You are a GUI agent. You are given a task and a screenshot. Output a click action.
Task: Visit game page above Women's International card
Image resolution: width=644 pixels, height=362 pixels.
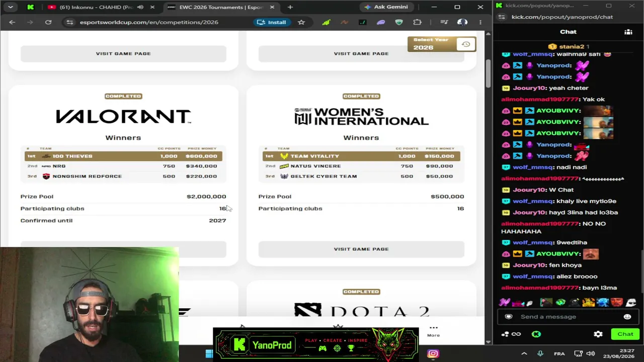pyautogui.click(x=361, y=53)
